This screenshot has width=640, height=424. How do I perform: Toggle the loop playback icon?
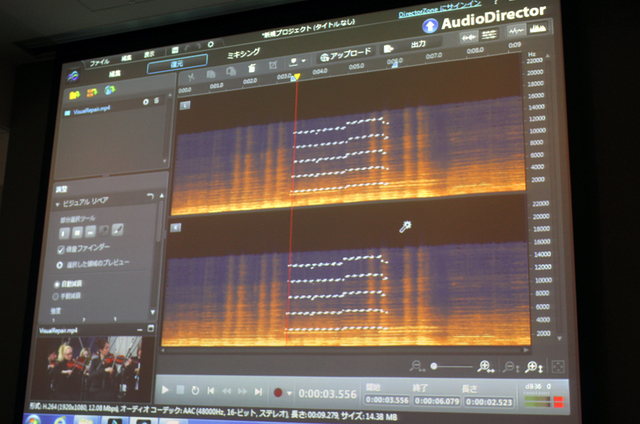196,390
